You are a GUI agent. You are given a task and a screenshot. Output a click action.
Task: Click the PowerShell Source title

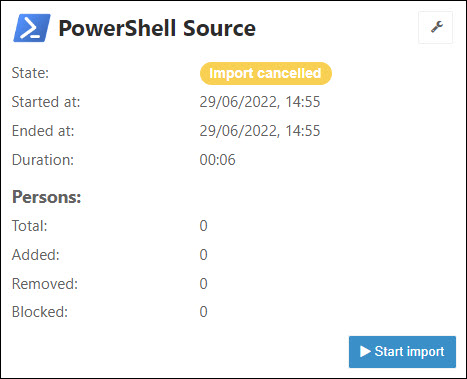157,28
